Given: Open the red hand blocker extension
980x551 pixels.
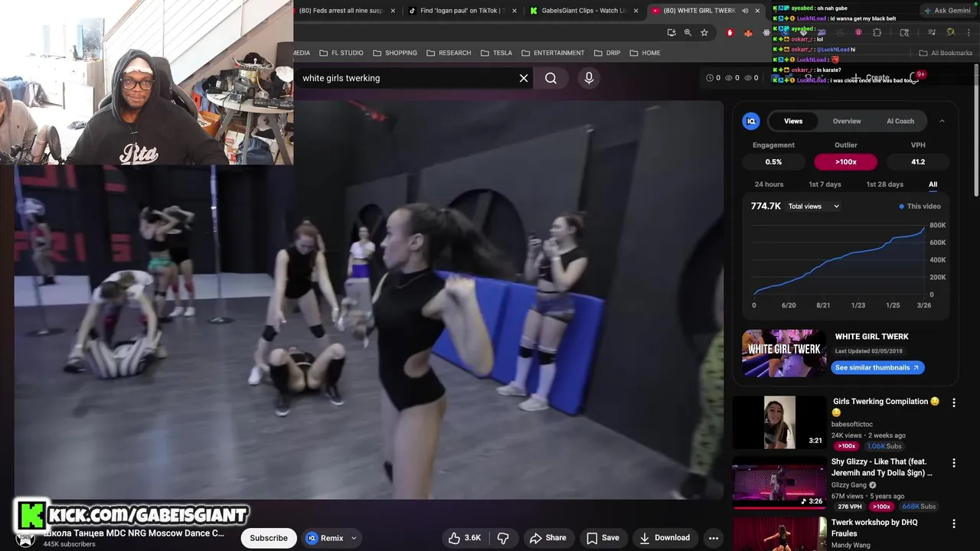Looking at the screenshot, I should [x=730, y=32].
